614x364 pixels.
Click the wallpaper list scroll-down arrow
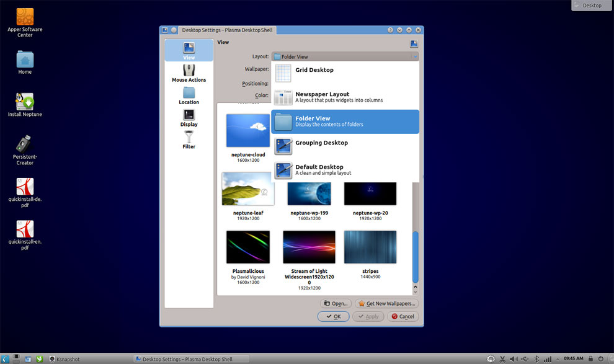coord(416,292)
